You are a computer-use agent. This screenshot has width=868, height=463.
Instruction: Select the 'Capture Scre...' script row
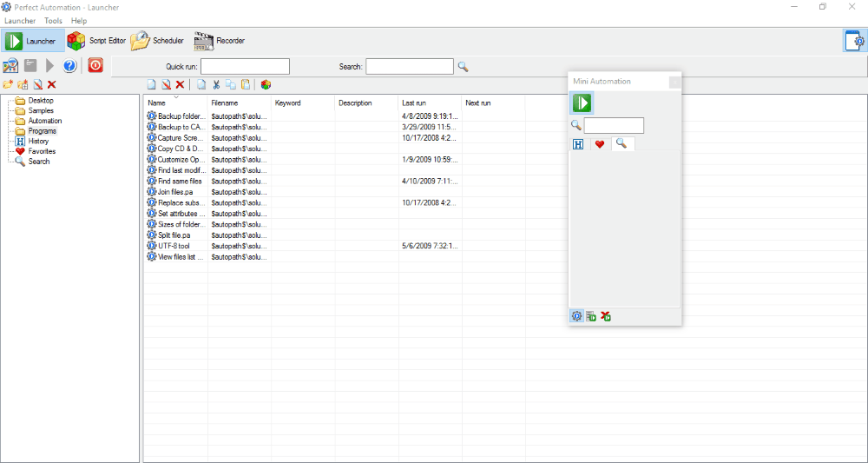pyautogui.click(x=334, y=138)
